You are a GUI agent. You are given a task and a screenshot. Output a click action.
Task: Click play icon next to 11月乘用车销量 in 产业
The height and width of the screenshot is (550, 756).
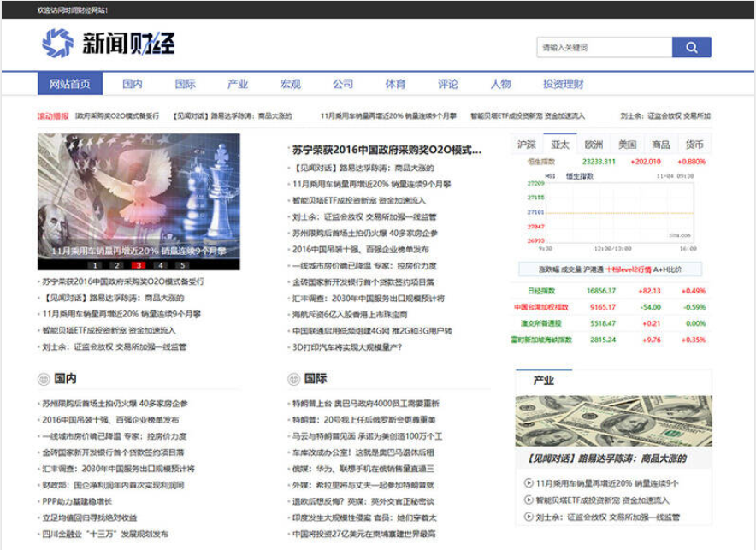click(x=529, y=483)
